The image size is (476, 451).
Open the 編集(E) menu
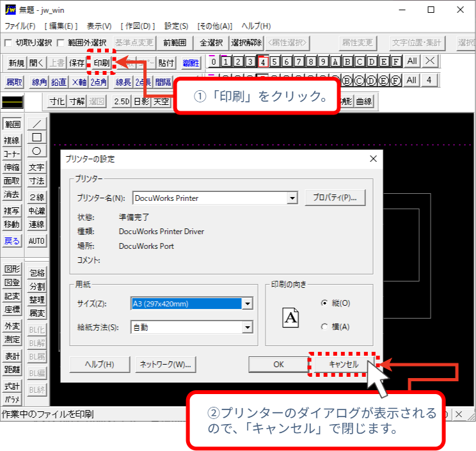(x=61, y=26)
